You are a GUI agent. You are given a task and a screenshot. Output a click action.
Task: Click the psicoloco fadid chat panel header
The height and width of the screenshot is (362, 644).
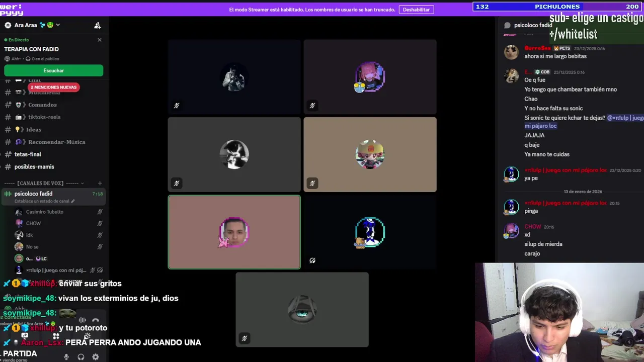[x=528, y=25]
